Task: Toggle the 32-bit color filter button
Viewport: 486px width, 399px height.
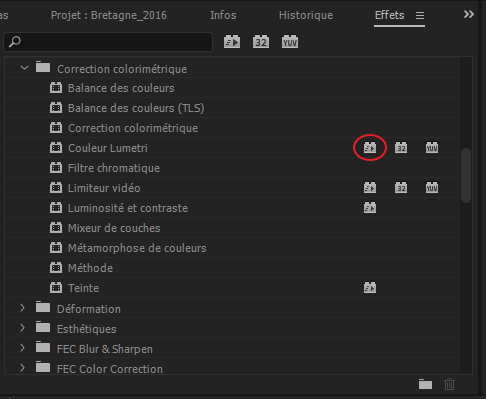Action: (x=261, y=42)
